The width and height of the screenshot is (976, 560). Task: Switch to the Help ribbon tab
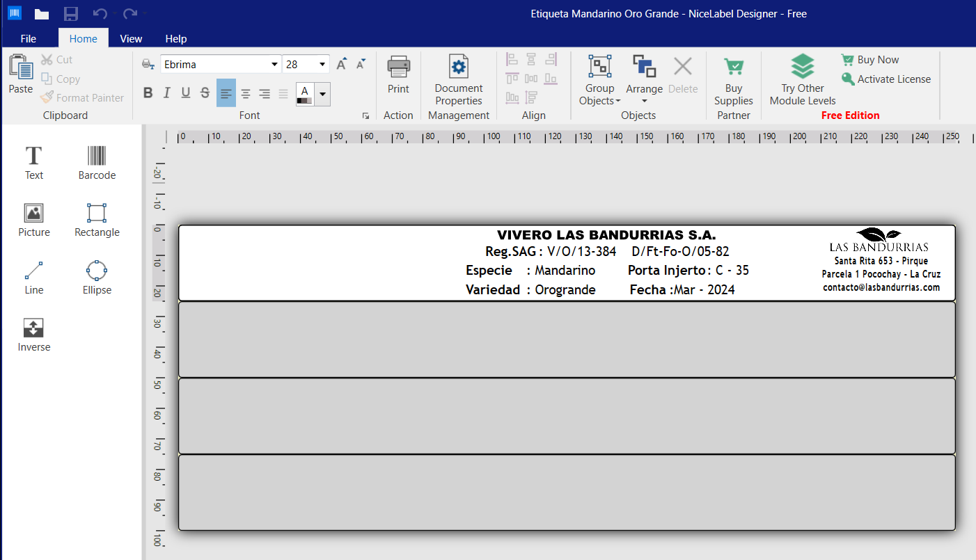(176, 38)
